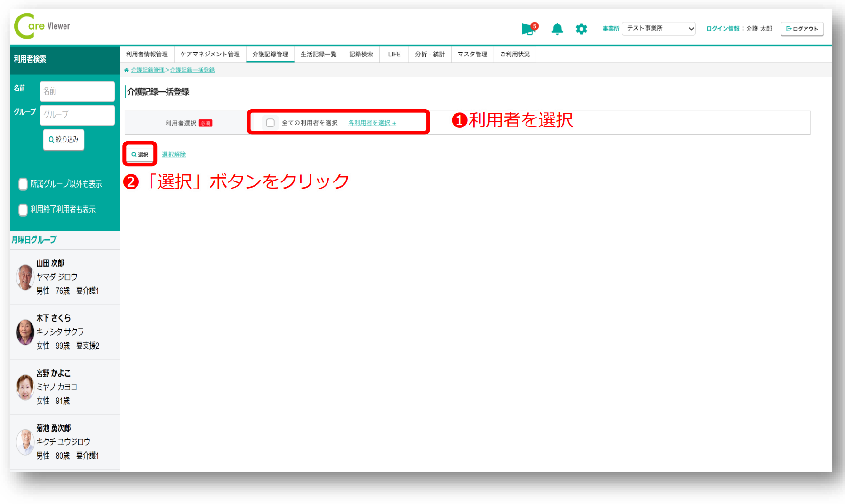Screen dimensions: 845x504
Task: Expand 各利用者を選択 link
Action: [x=372, y=123]
